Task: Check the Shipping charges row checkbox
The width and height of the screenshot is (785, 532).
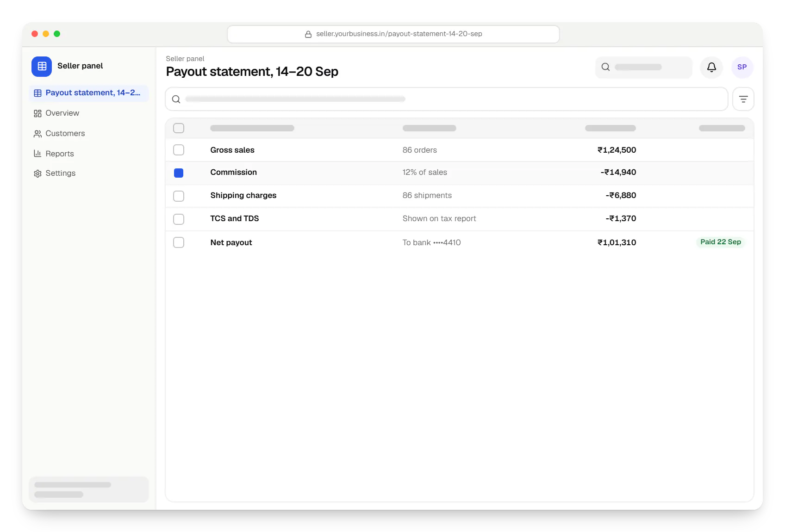Action: (179, 196)
